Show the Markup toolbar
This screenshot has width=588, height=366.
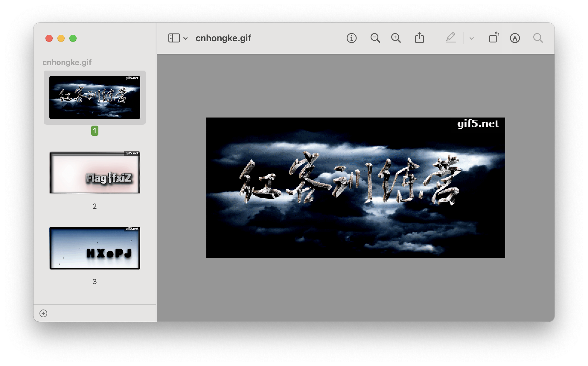515,38
